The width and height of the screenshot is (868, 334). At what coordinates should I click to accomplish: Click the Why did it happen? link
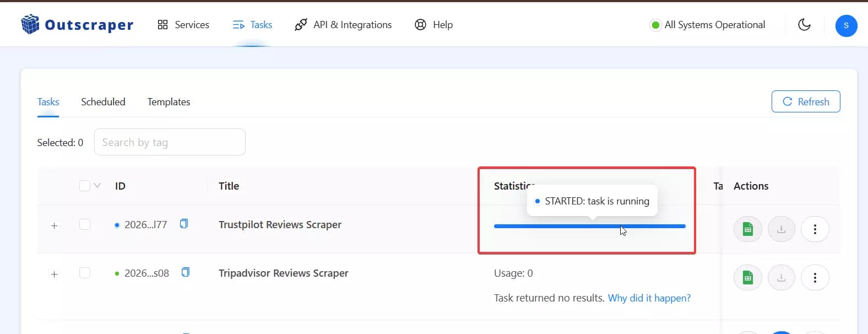[x=649, y=298]
